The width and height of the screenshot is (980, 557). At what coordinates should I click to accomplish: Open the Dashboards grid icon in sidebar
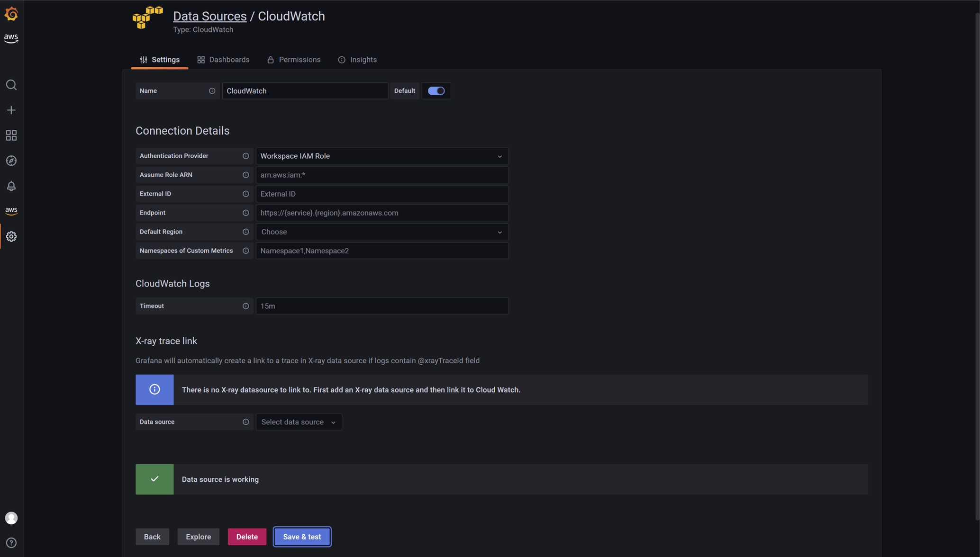[11, 135]
